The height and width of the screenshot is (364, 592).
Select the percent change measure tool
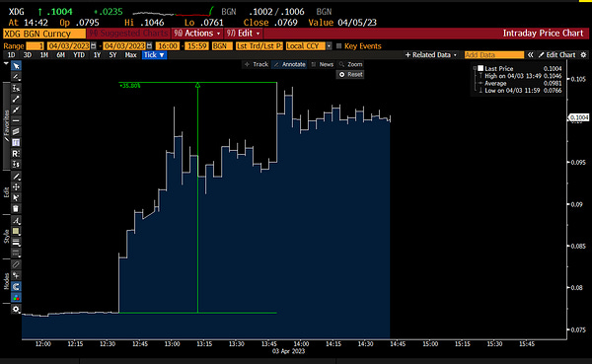(x=16, y=88)
